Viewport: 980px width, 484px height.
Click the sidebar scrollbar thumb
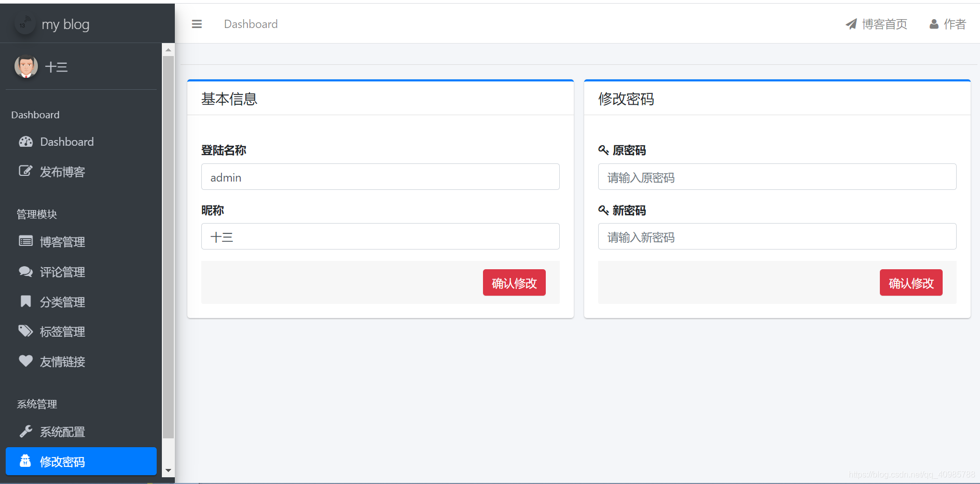tap(168, 247)
